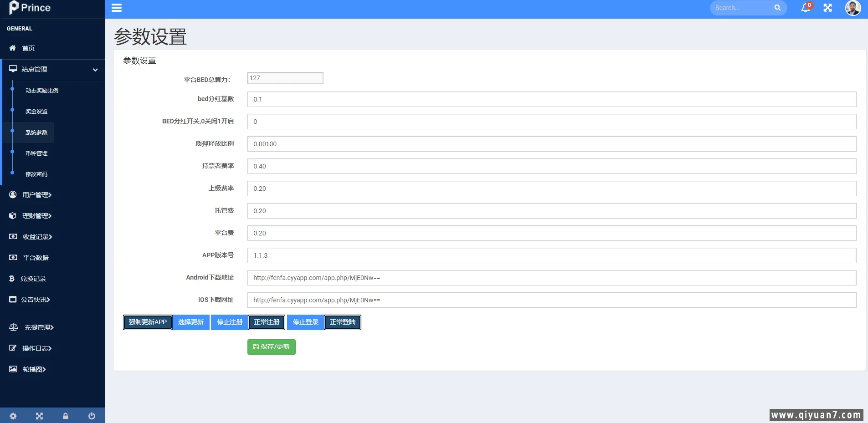Click the APP版本号 input field

(x=551, y=255)
